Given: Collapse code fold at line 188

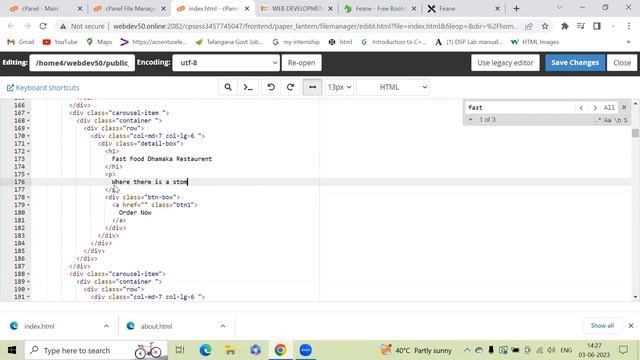Looking at the screenshot, I should point(28,274).
